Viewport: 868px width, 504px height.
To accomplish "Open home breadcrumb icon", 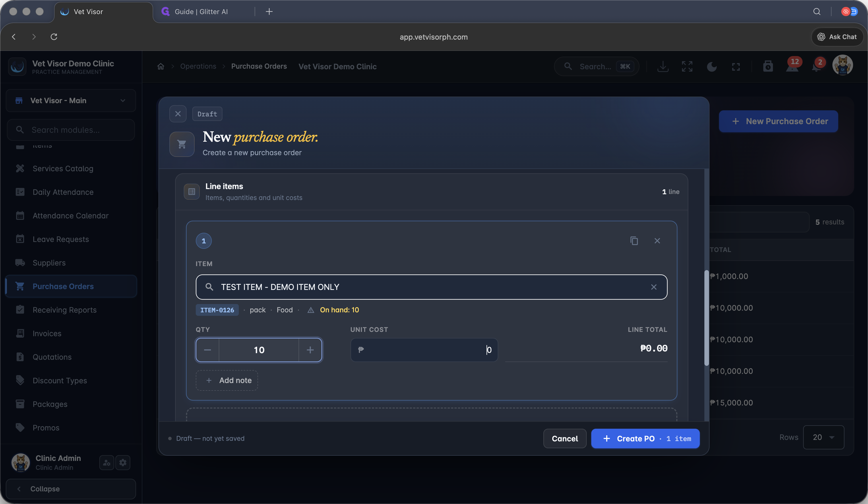I will tap(160, 66).
